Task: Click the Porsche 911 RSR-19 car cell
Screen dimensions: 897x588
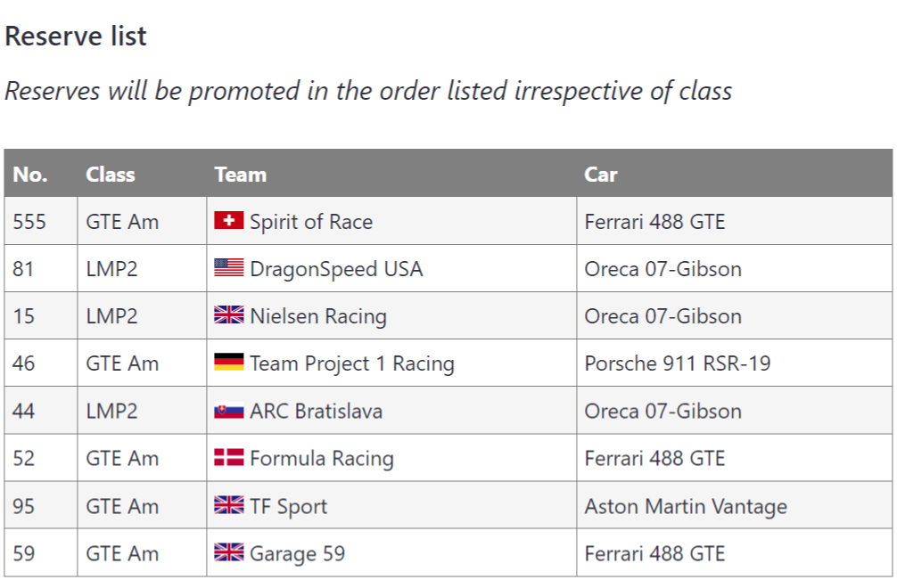Action: point(735,363)
